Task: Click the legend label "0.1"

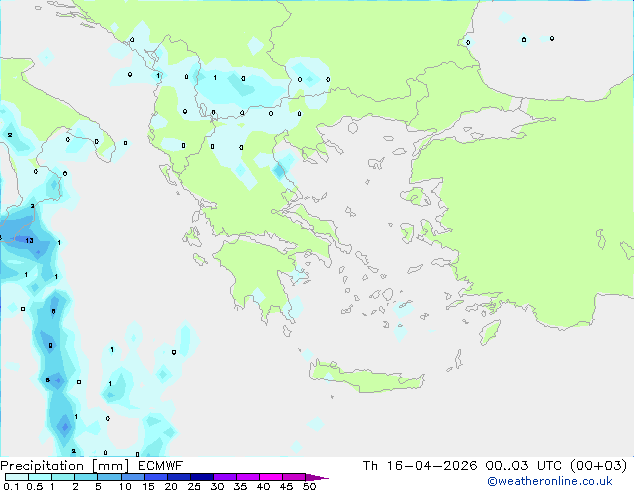Action: pyautogui.click(x=11, y=486)
